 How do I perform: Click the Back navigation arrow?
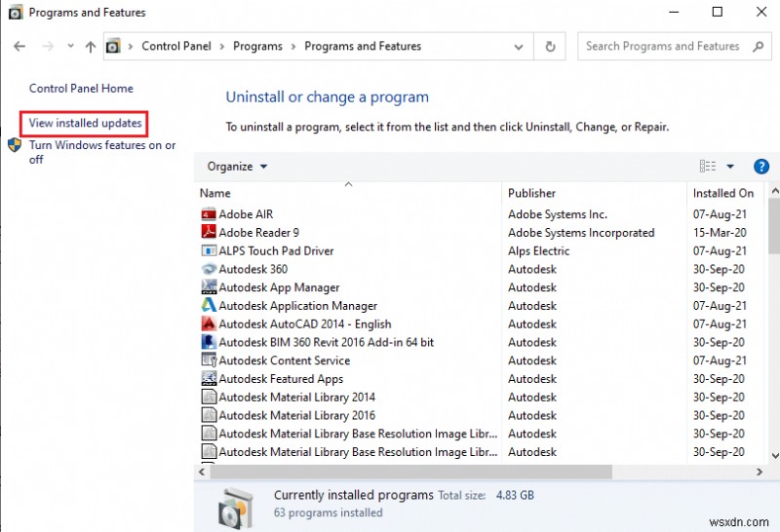(x=19, y=46)
